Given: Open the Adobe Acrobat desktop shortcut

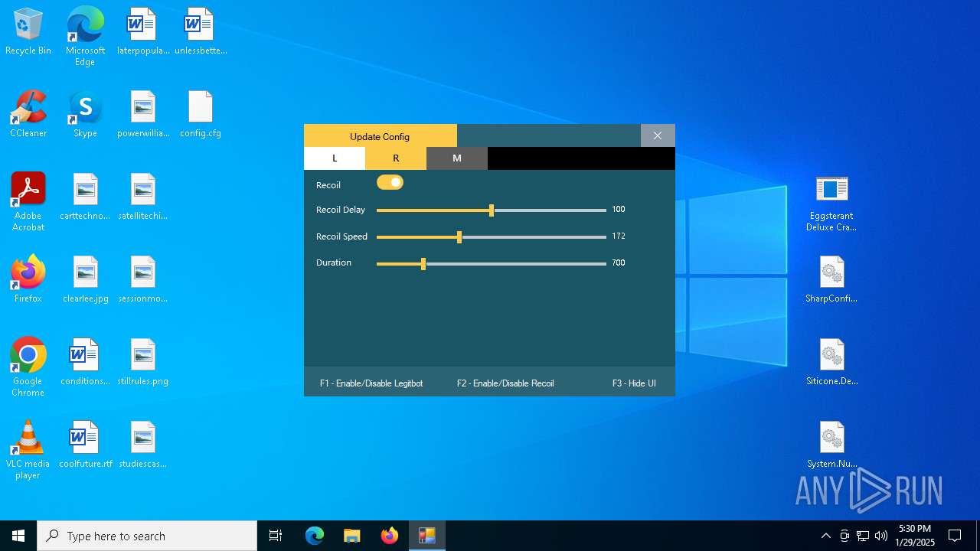Looking at the screenshot, I should 28,202.
